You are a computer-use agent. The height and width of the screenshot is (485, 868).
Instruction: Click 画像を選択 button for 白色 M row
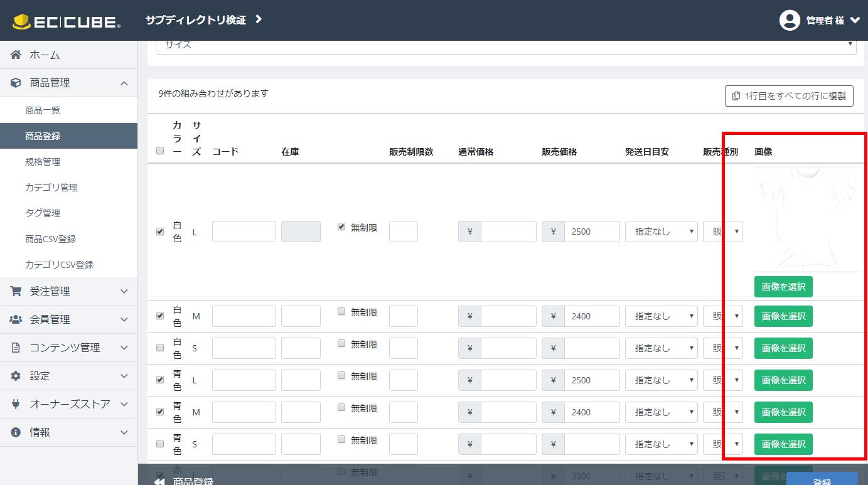783,316
